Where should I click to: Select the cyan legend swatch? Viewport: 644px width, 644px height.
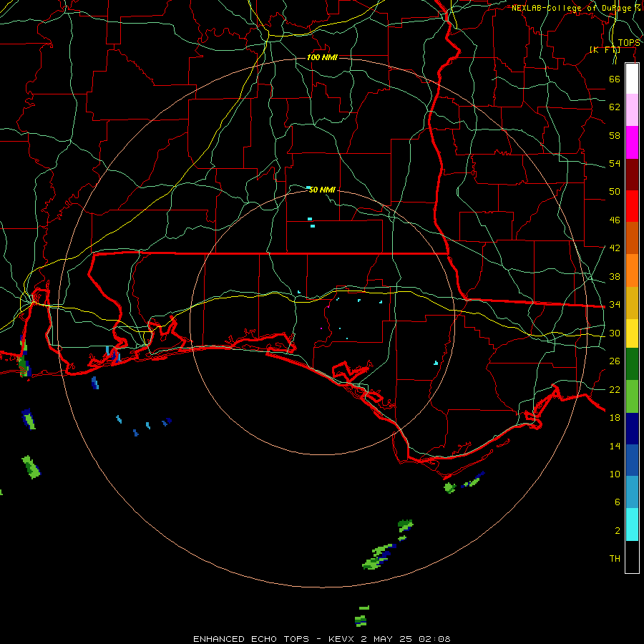point(632,525)
